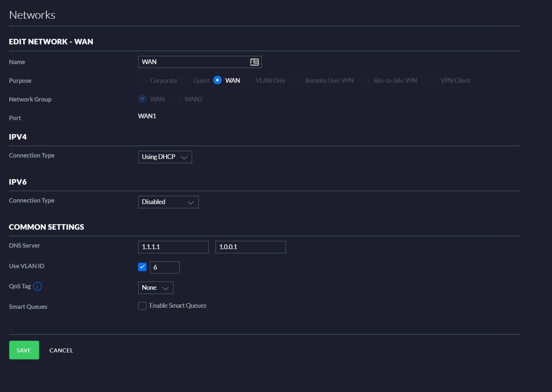The height and width of the screenshot is (392, 552).
Task: Click the first DNS Server field showing 1.1.1.1
Action: point(173,247)
